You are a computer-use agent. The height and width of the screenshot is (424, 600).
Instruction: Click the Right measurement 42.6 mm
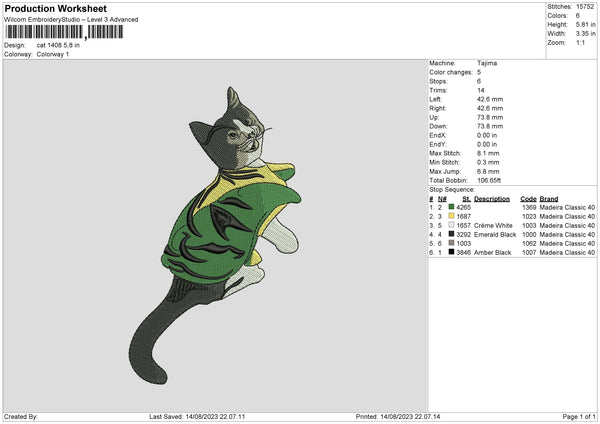[490, 108]
